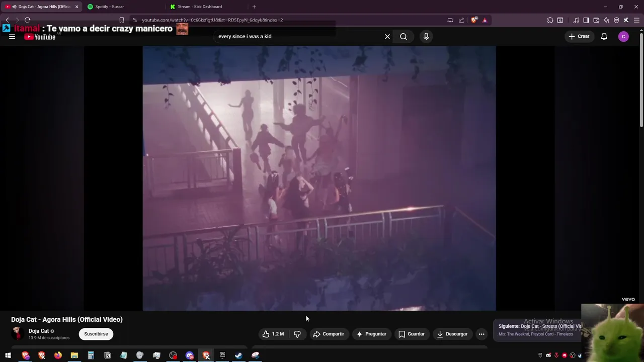Open the browser main hamburger menu

636,20
